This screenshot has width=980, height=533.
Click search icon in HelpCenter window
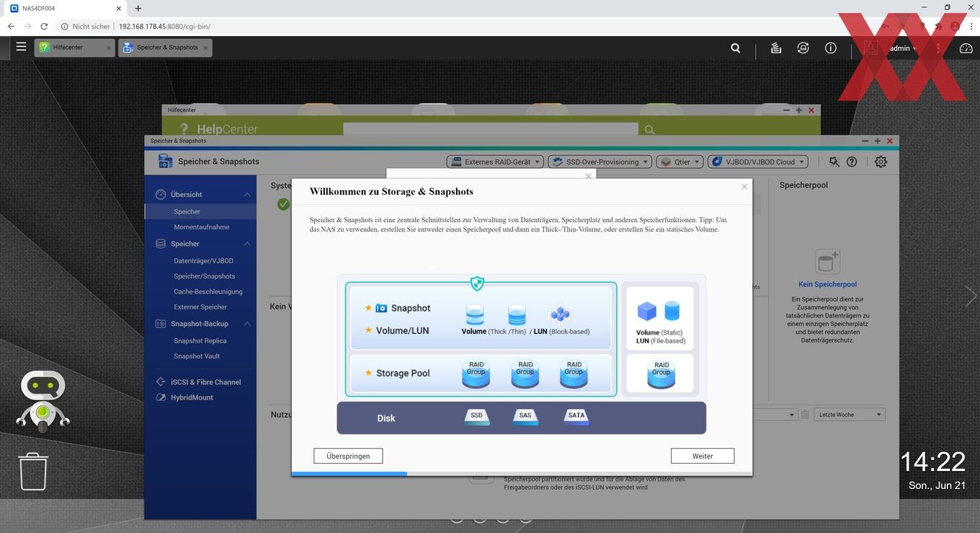(649, 130)
